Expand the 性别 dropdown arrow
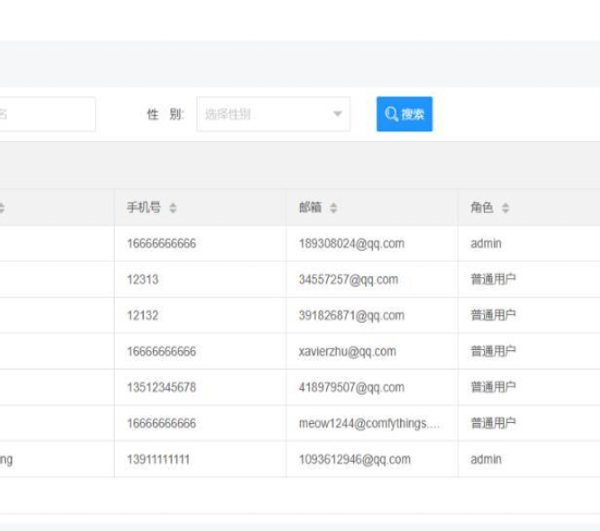 coord(337,114)
